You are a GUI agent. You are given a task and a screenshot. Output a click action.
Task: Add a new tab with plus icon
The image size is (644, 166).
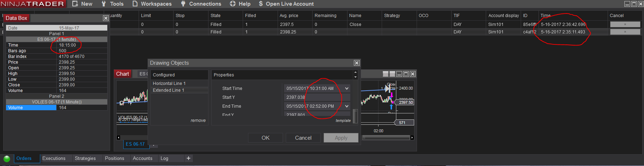pos(189,158)
